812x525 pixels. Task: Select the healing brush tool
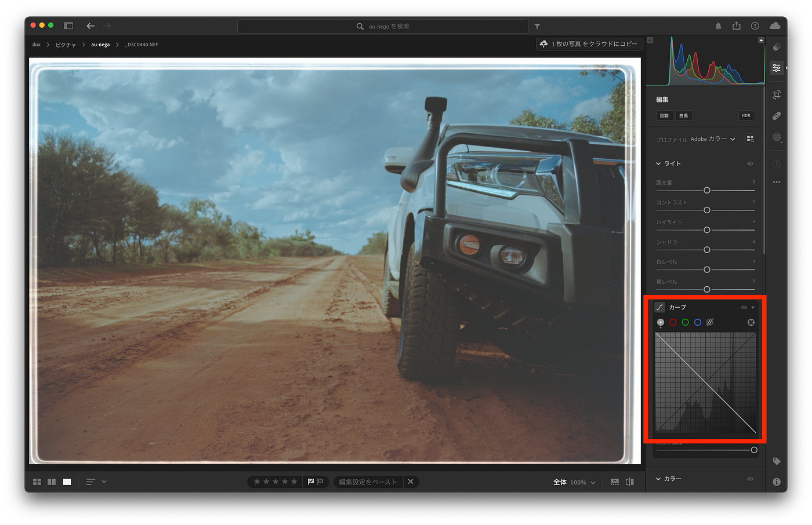tap(777, 116)
